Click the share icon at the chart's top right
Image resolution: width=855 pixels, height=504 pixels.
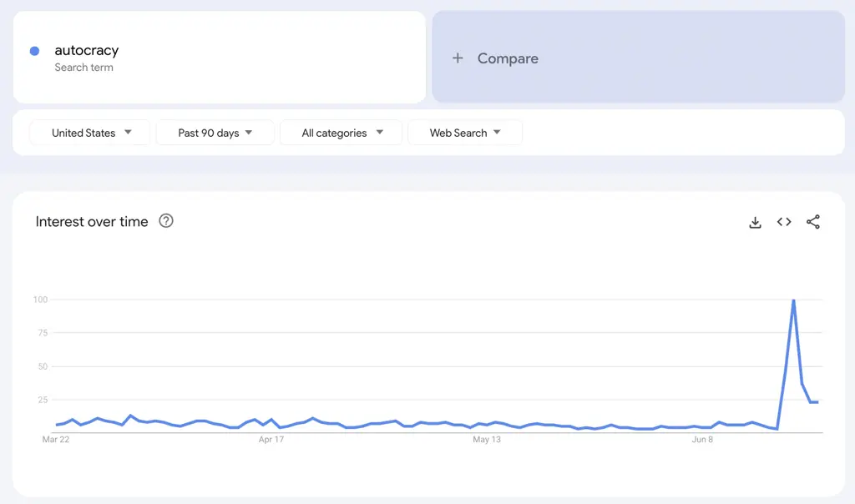click(x=813, y=222)
